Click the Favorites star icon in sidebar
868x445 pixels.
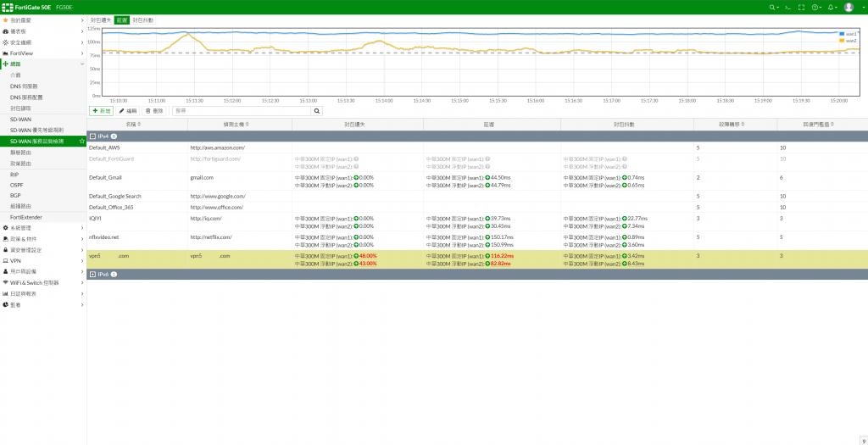pyautogui.click(x=6, y=20)
